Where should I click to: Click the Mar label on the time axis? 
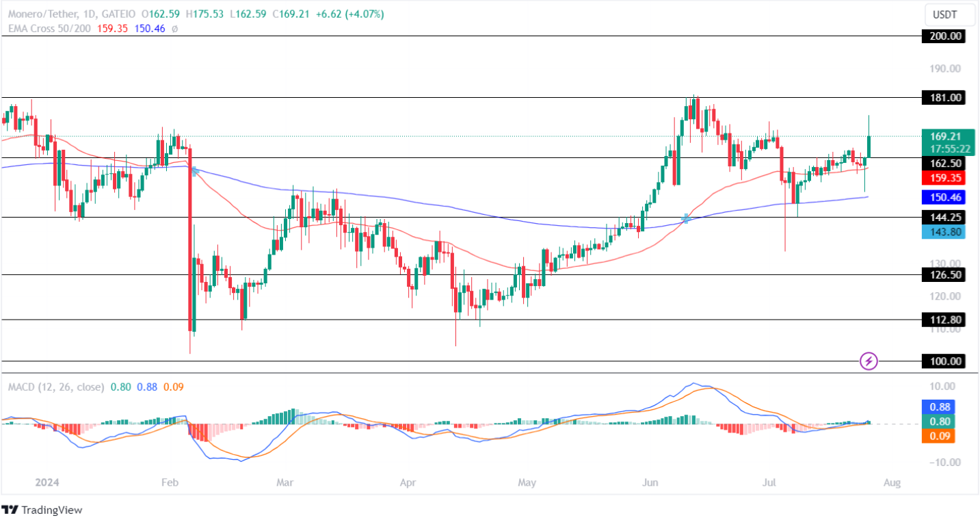(284, 482)
